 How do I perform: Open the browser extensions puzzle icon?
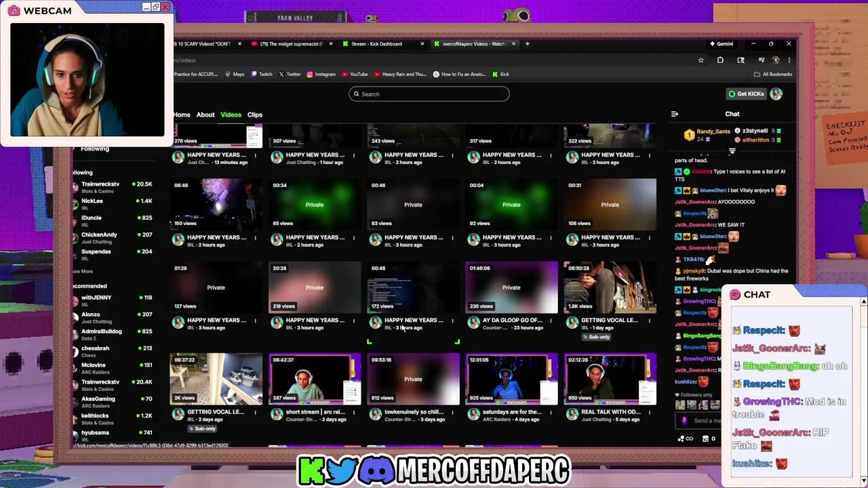(720, 60)
